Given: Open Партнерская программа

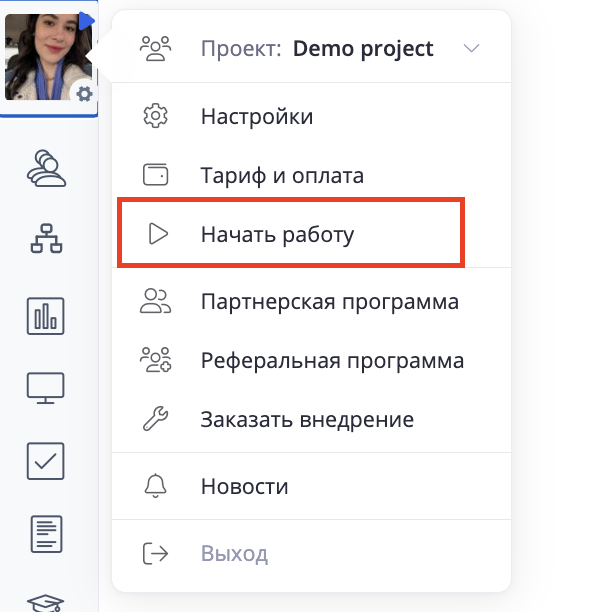Looking at the screenshot, I should pos(311,301).
